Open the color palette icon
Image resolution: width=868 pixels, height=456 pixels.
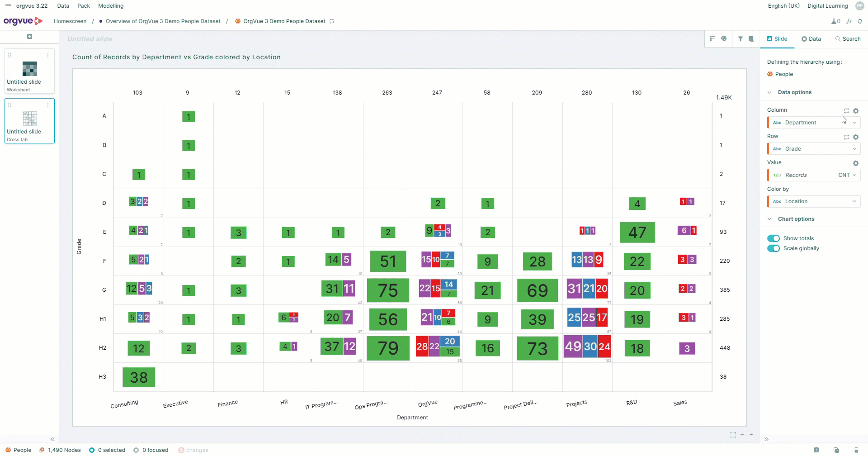[724, 38]
